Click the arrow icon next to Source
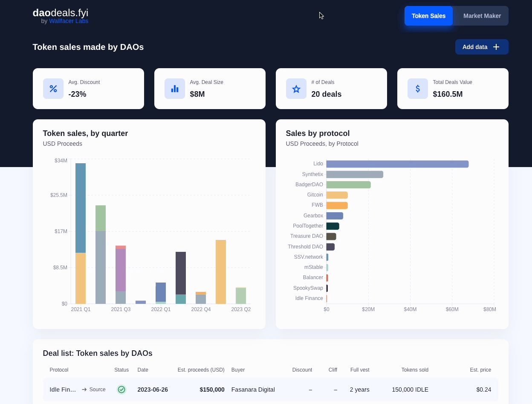This screenshot has width=532, height=404. (84, 390)
